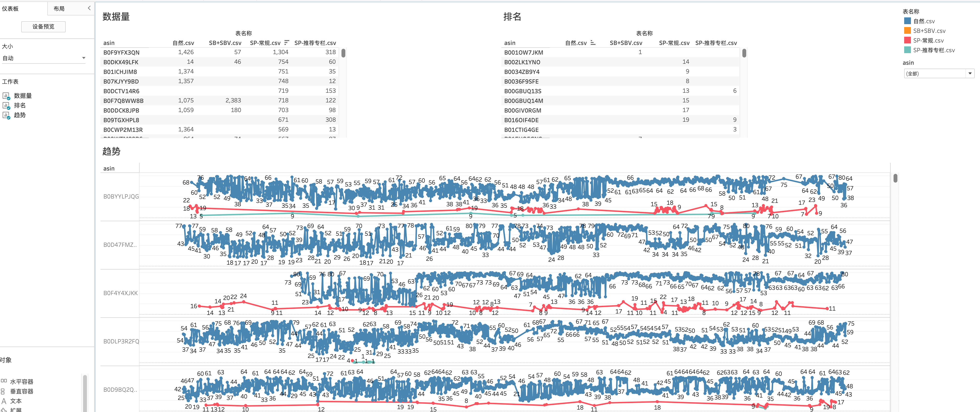Click the SB+SBV.csv column header in 排名 table

click(x=626, y=43)
